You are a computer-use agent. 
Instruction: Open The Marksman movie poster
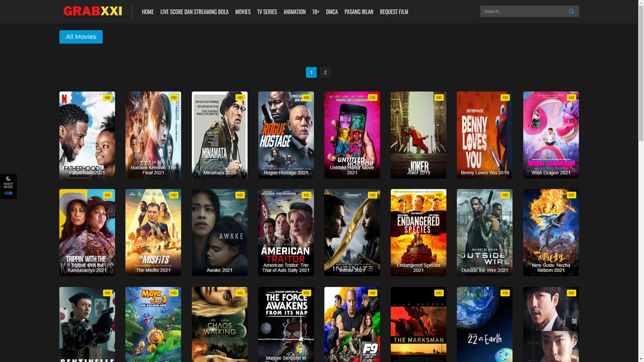pyautogui.click(x=419, y=324)
